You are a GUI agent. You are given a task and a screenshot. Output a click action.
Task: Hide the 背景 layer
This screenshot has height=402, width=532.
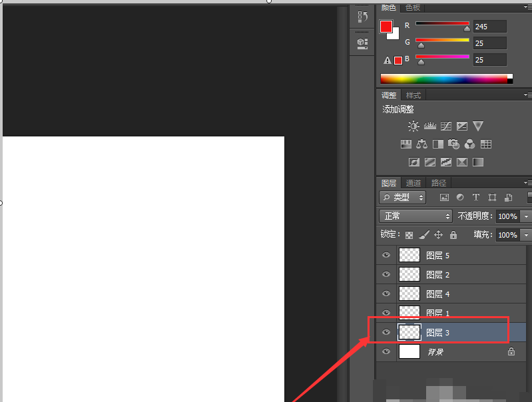pos(386,351)
